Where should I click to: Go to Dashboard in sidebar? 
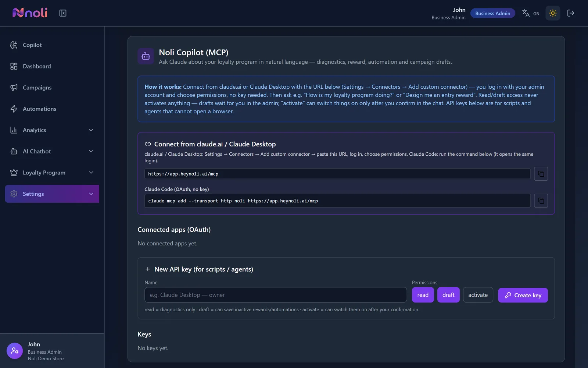tap(52, 66)
